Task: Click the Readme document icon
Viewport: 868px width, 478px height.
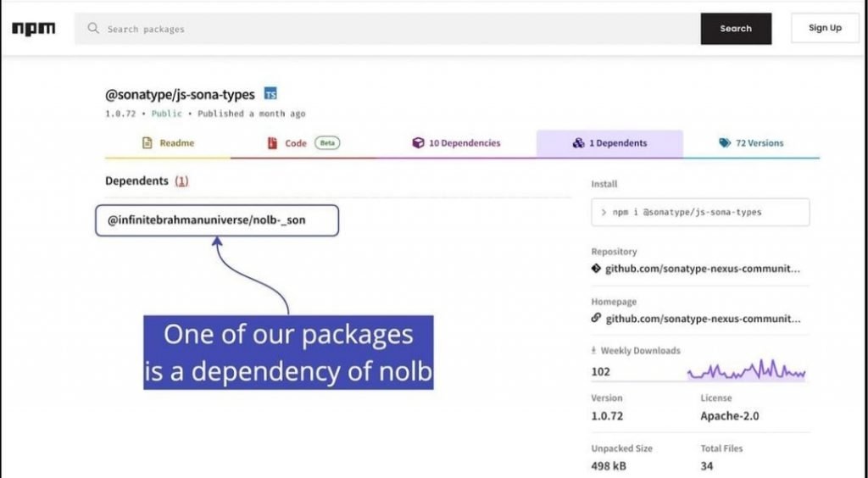Action: [147, 142]
